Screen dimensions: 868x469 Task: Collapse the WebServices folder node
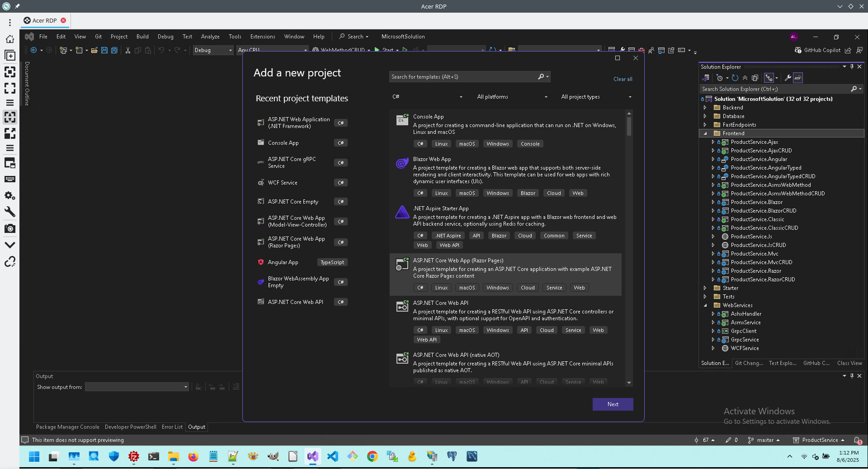[x=705, y=305]
